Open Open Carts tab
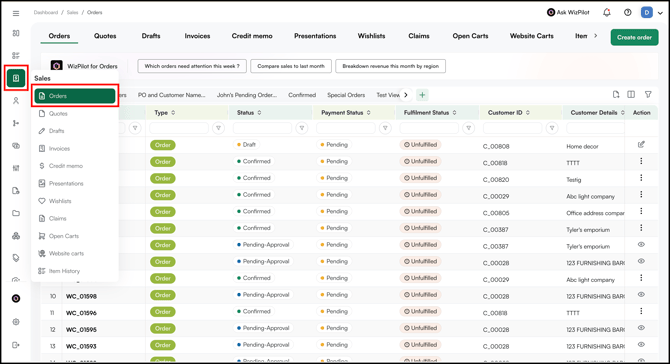 pos(470,36)
